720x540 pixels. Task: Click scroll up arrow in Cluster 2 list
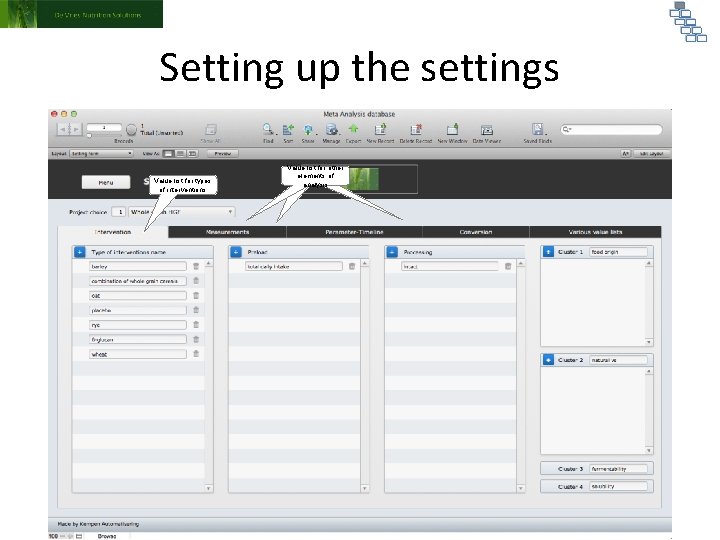click(649, 371)
